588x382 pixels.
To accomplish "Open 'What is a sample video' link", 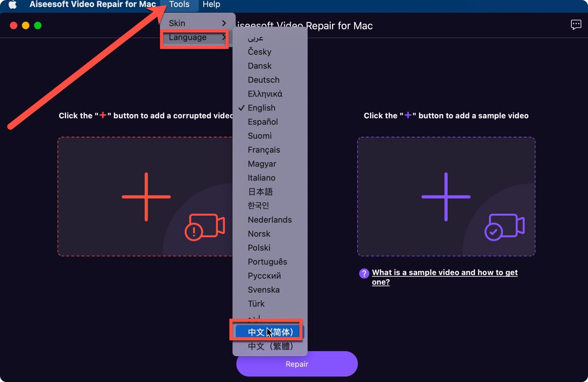I will pos(444,277).
